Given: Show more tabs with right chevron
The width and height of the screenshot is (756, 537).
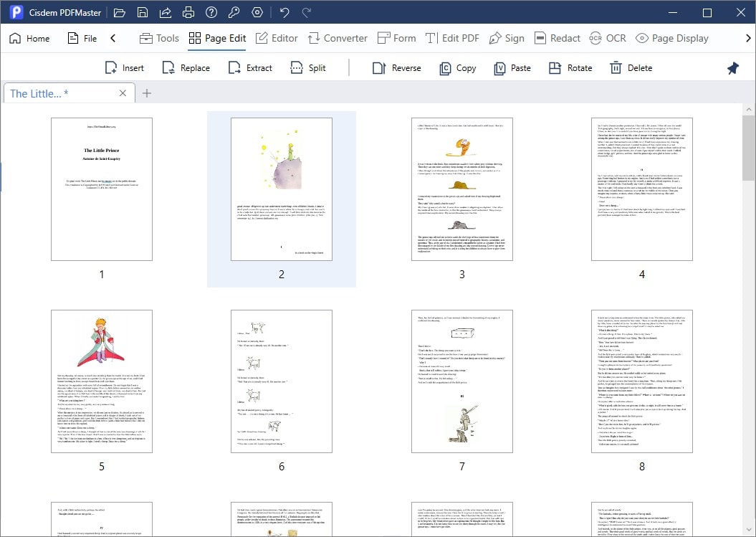Looking at the screenshot, I should point(748,38).
